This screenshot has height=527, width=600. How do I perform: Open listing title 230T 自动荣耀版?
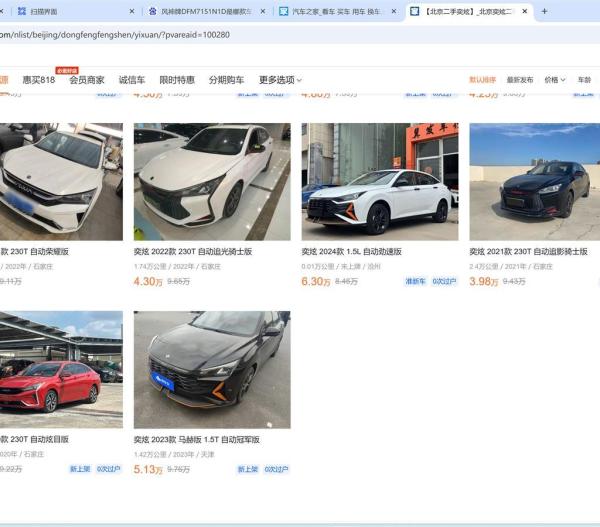click(34, 251)
